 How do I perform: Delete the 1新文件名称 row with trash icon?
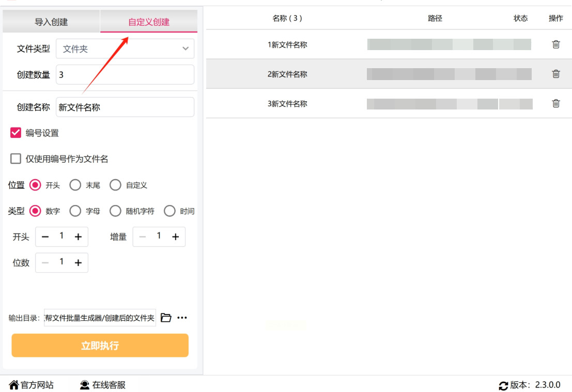click(556, 44)
